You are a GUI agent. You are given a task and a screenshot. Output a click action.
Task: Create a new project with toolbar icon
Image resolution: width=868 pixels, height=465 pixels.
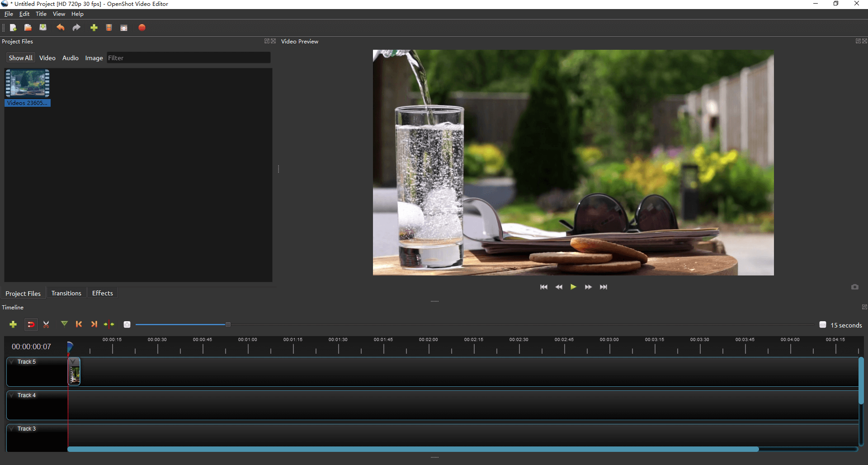13,28
